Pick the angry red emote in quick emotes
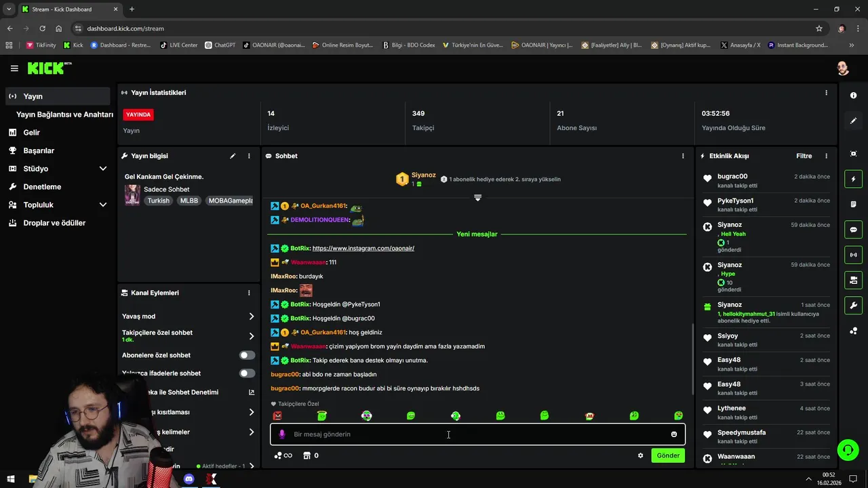Screen dimensions: 868x488 (277, 416)
